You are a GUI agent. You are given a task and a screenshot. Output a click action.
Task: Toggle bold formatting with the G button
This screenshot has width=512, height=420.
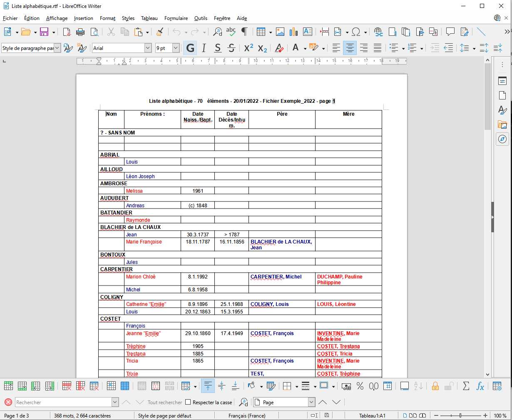pos(190,48)
